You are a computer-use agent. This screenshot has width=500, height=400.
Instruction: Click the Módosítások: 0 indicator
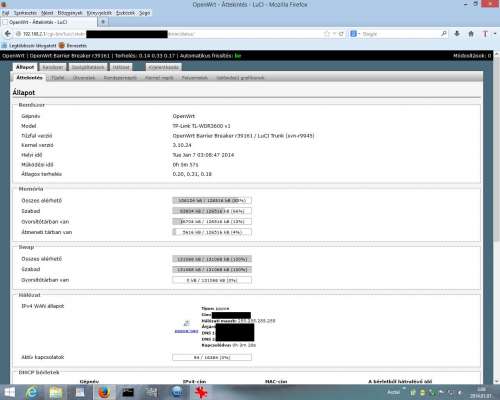pos(472,56)
